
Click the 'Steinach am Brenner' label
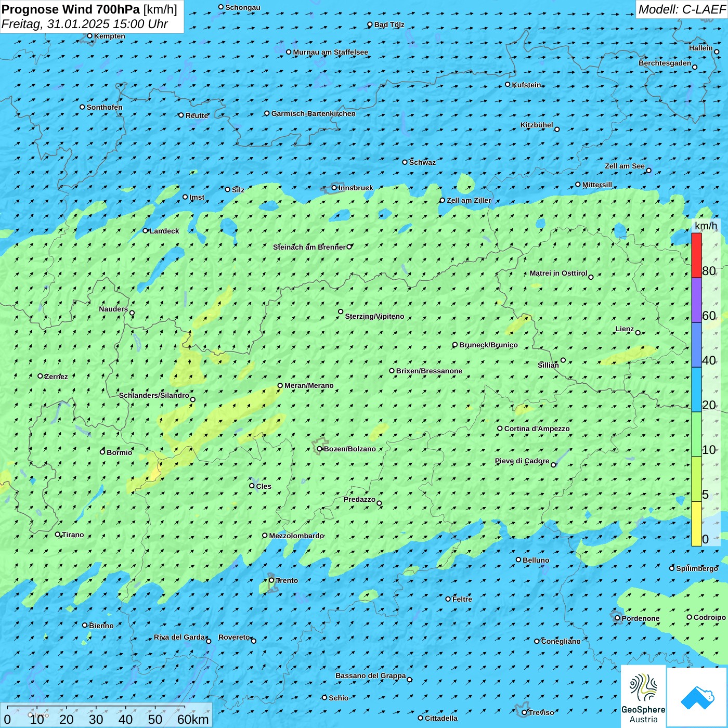point(309,247)
